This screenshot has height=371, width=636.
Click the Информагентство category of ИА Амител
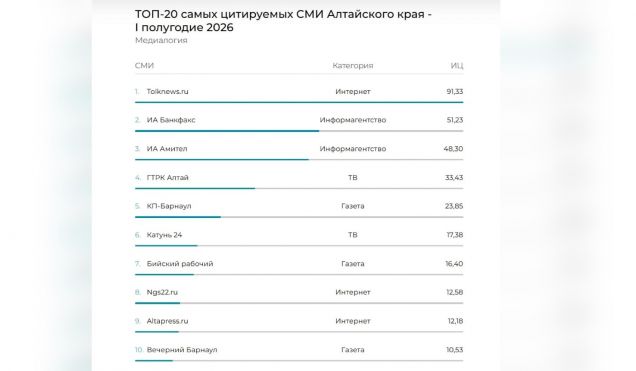[352, 149]
